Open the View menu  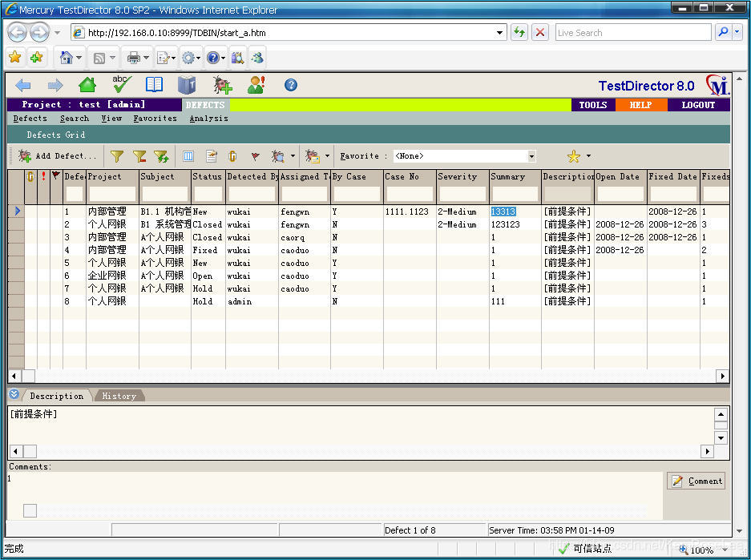(111, 119)
